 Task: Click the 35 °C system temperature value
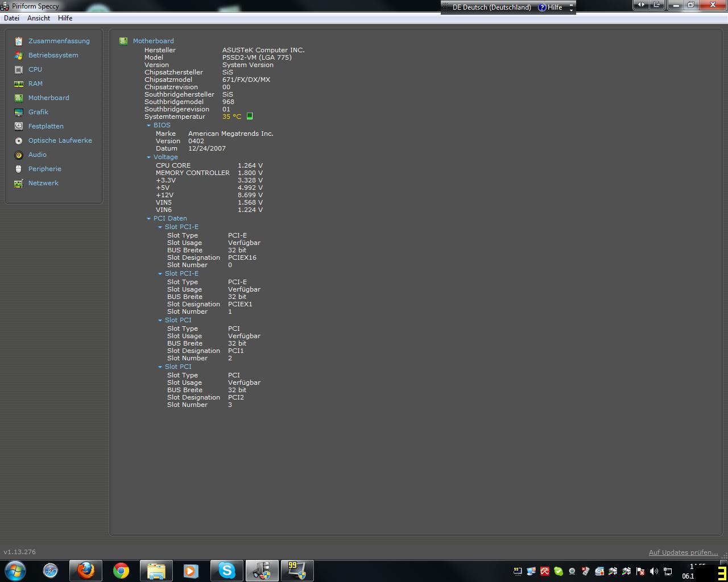coord(232,117)
